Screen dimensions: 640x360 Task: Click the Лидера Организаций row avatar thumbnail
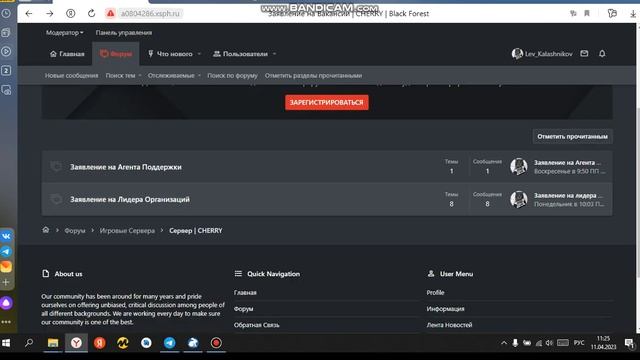pyautogui.click(x=519, y=200)
